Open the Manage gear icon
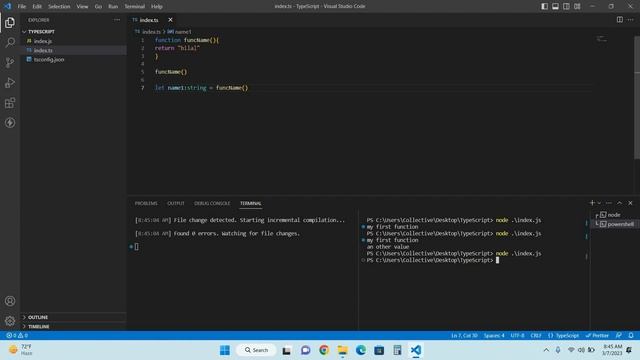 [10, 321]
